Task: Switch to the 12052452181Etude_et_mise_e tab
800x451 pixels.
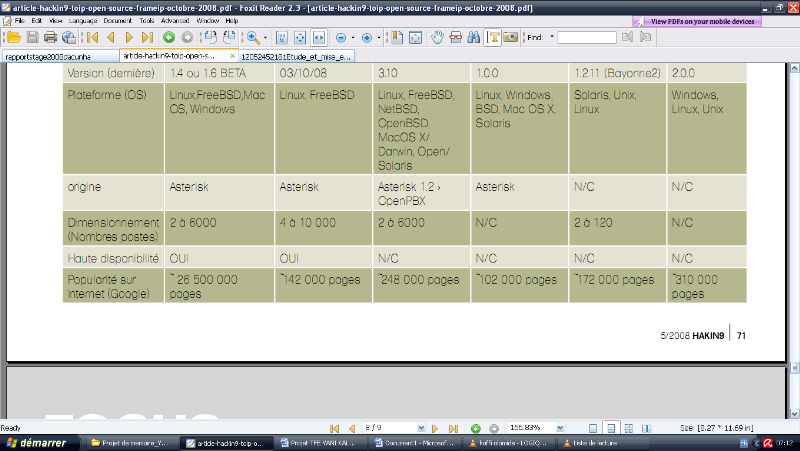Action: (296, 57)
